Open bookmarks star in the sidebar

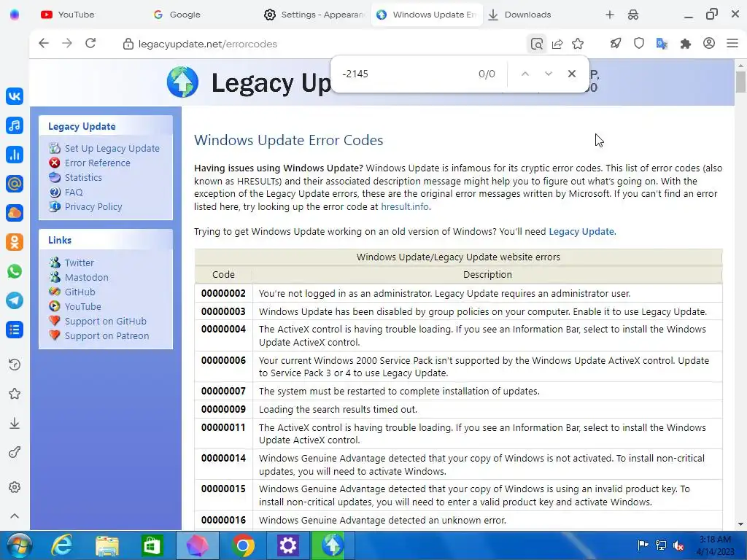pyautogui.click(x=15, y=394)
